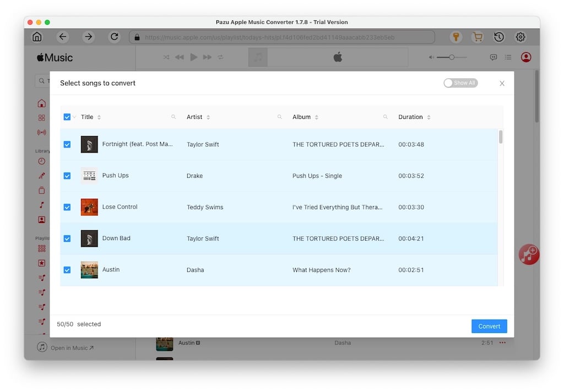This screenshot has height=392, width=564.
Task: Click the account profile icon
Action: [526, 57]
